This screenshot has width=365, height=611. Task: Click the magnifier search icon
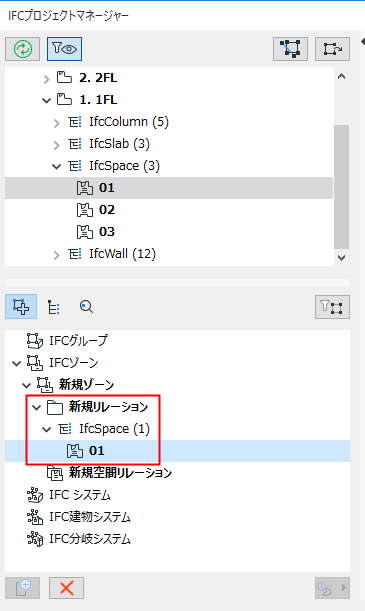tap(86, 307)
